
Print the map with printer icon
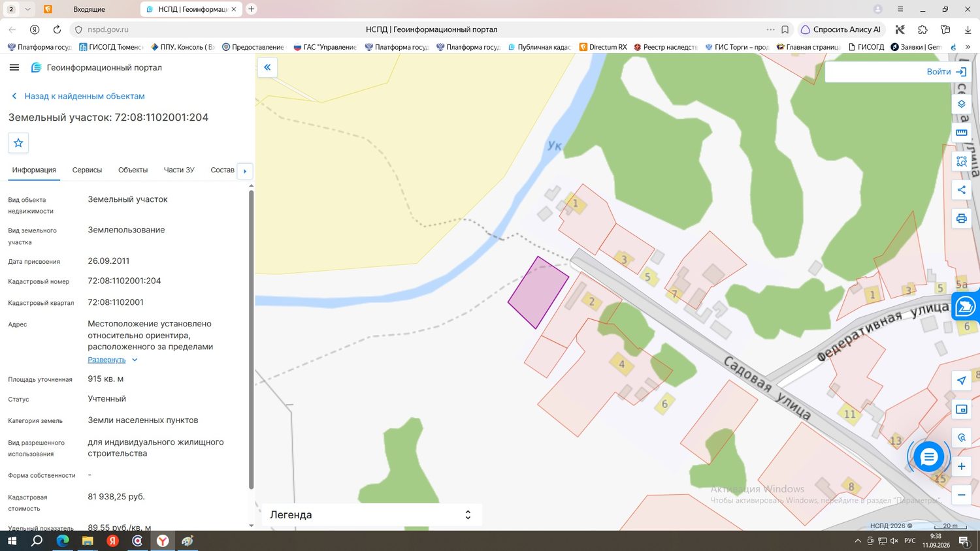(x=962, y=219)
